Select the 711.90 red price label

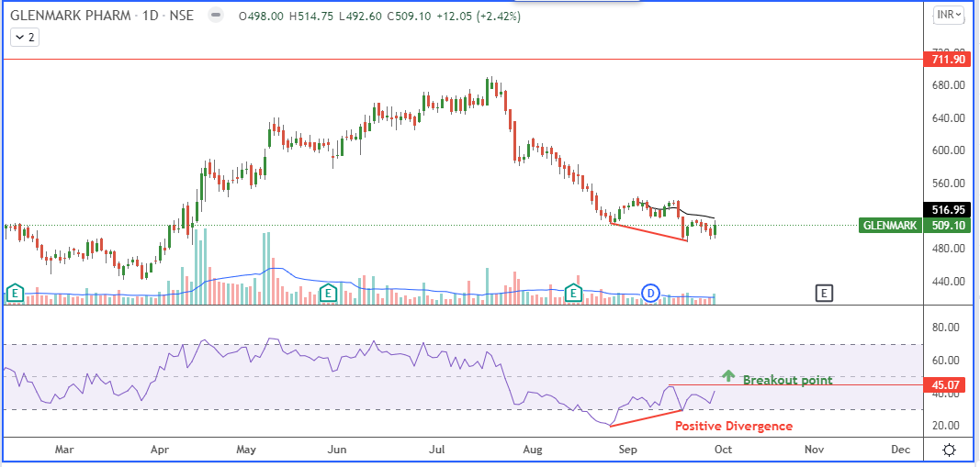(x=947, y=60)
